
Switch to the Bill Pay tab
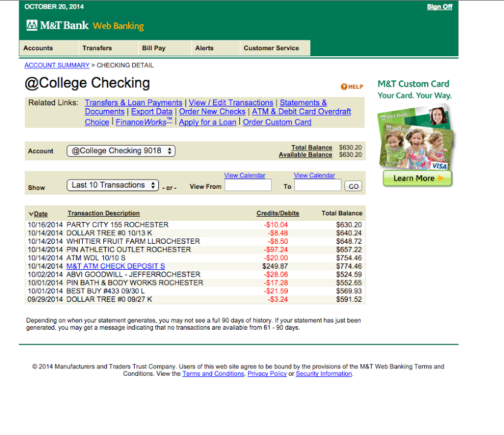165,48
